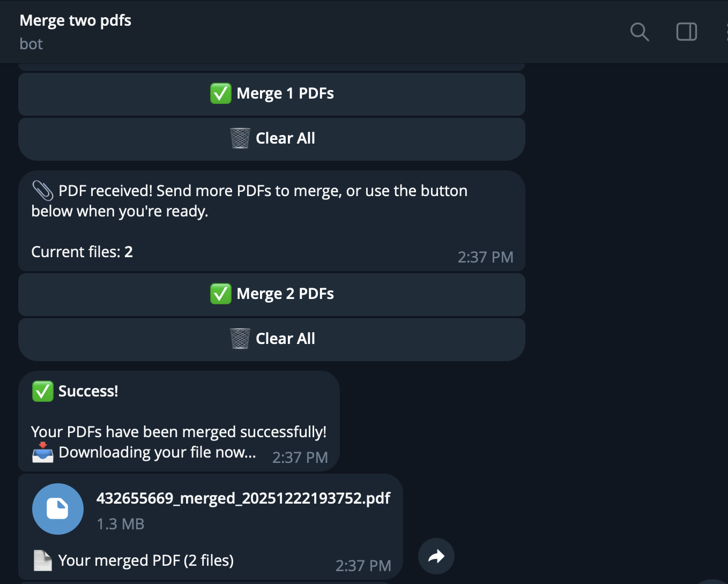Click the bot status subtitle in header
Screen dimensions: 728x584
pos(31,44)
